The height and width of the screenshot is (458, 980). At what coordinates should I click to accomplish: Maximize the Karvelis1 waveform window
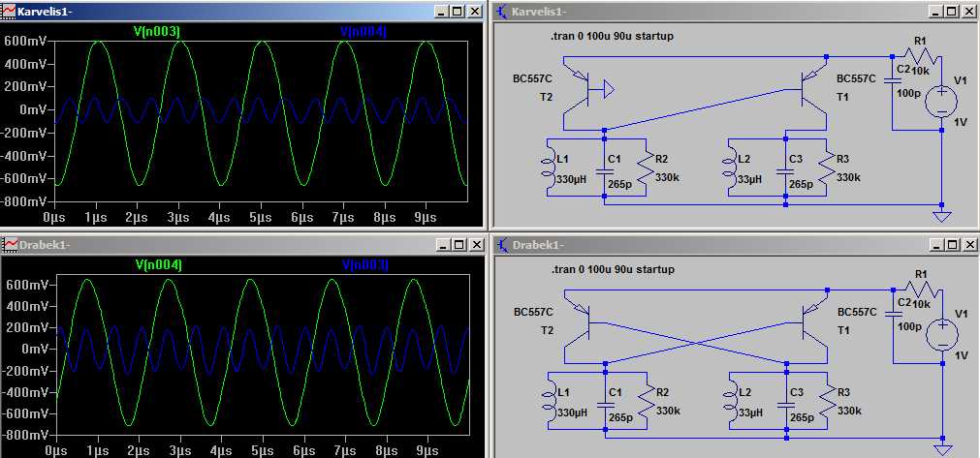457,11
